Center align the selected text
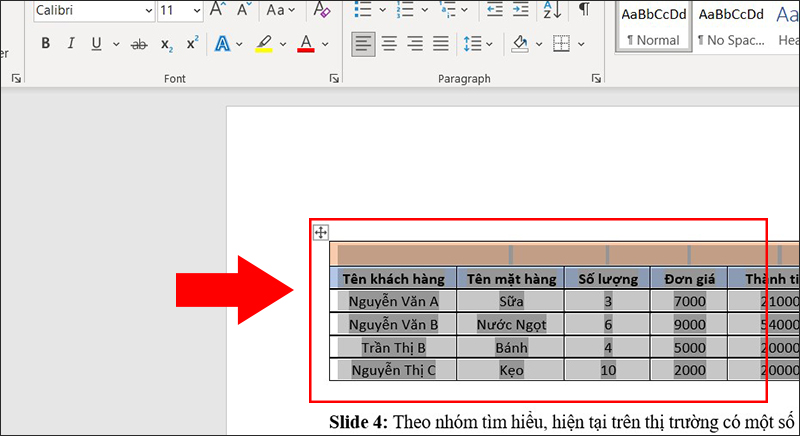Image resolution: width=800 pixels, height=436 pixels. pyautogui.click(x=389, y=44)
